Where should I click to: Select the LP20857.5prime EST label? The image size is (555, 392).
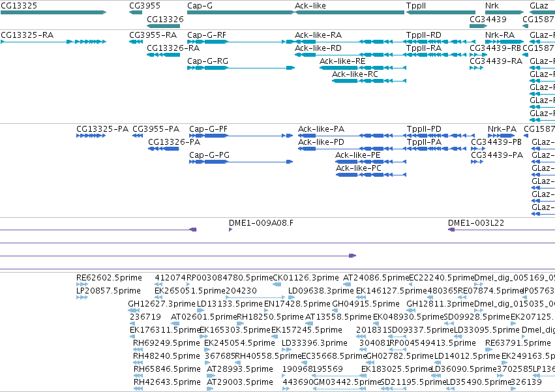coord(108,291)
